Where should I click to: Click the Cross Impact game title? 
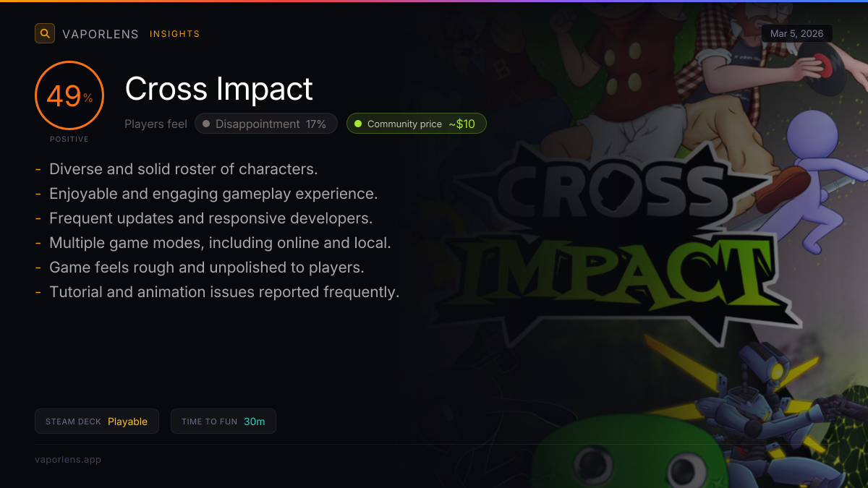pyautogui.click(x=218, y=89)
